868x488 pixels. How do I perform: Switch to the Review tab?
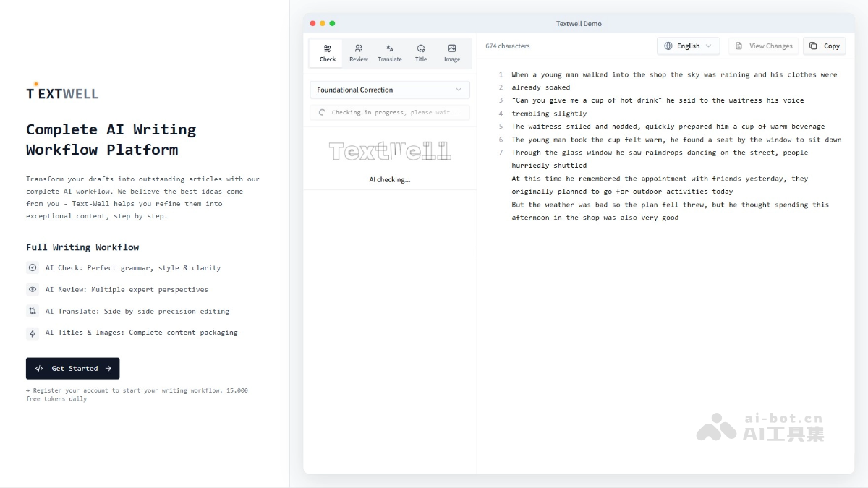[x=359, y=52]
